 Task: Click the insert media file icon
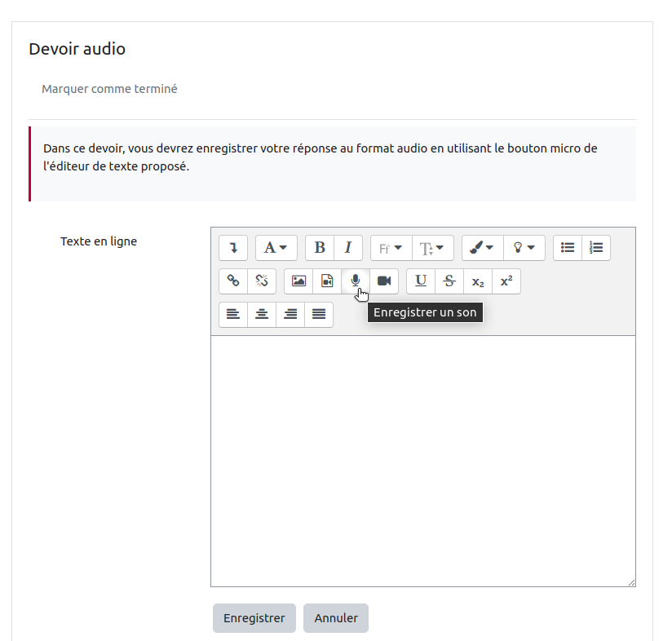coord(327,281)
